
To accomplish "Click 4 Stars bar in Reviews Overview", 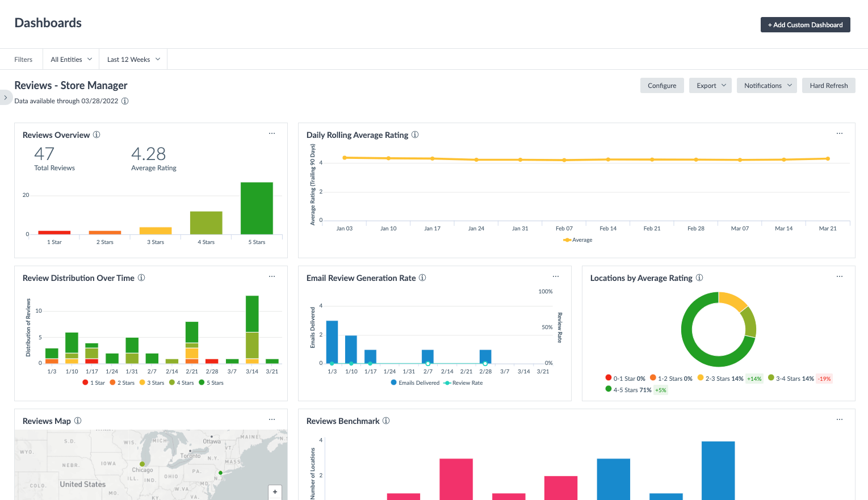I will (206, 223).
